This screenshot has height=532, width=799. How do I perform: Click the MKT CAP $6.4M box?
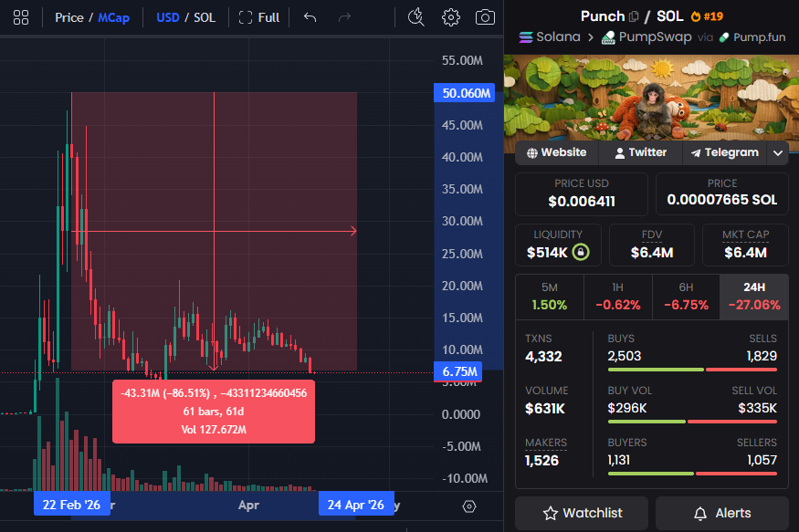click(x=745, y=245)
